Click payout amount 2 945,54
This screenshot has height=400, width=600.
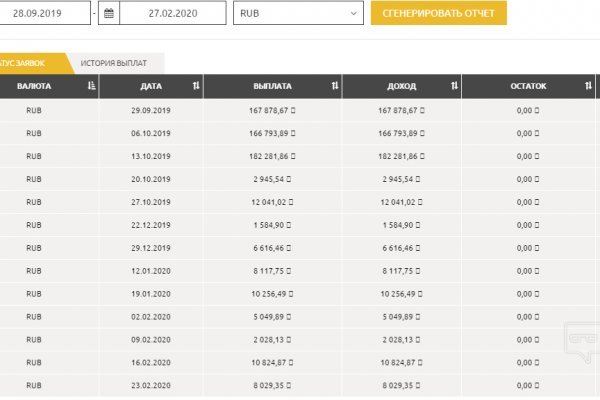pos(272,178)
